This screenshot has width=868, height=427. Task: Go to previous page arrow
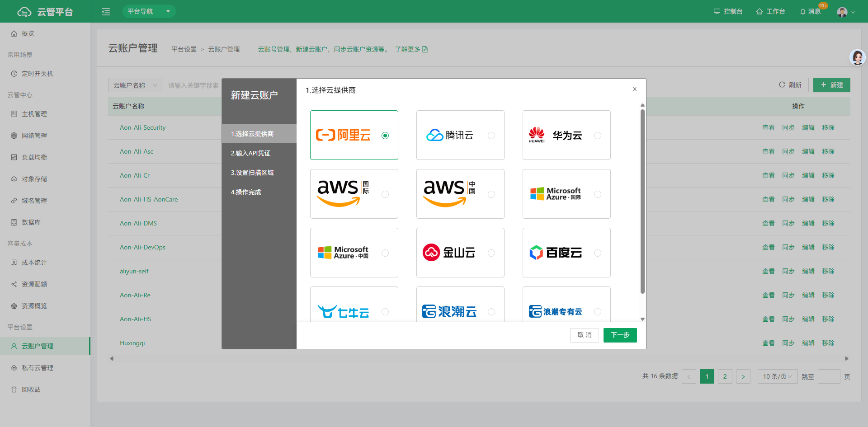tap(689, 376)
